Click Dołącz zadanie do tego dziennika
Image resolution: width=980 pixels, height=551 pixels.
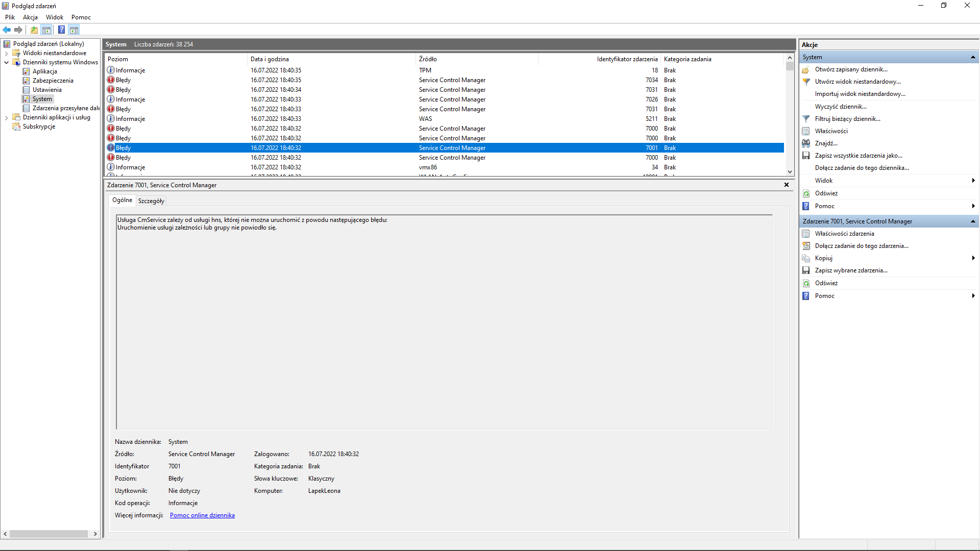[862, 168]
